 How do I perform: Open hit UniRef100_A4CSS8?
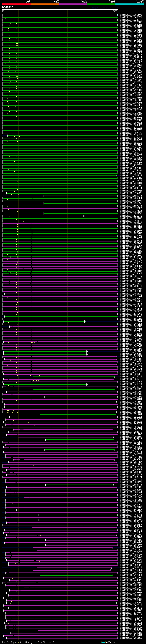[131, 309]
